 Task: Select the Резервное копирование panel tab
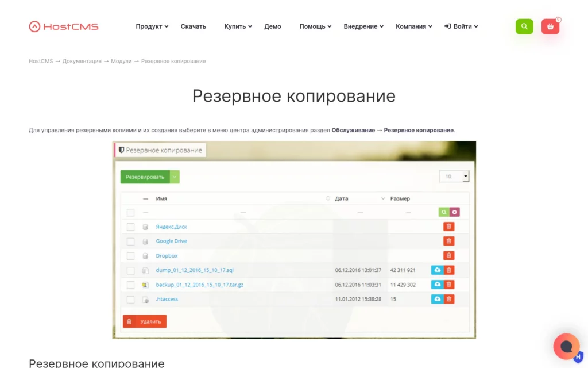[161, 150]
